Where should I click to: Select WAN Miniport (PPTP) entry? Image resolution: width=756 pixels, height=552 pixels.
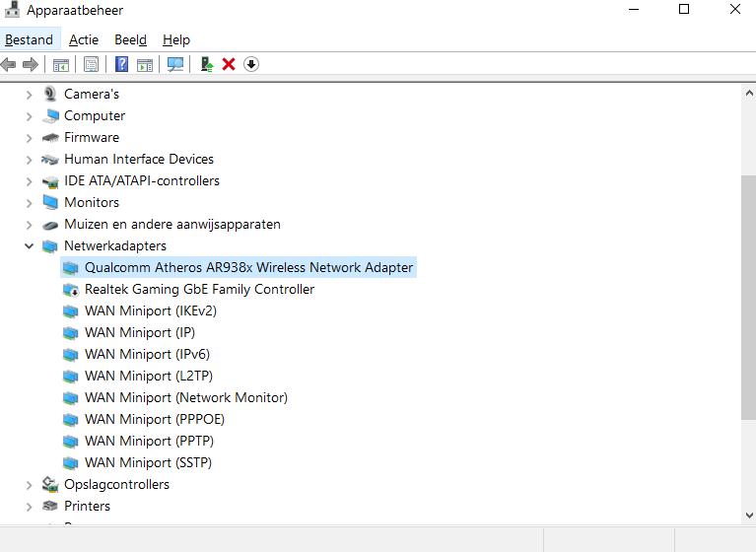pos(149,442)
